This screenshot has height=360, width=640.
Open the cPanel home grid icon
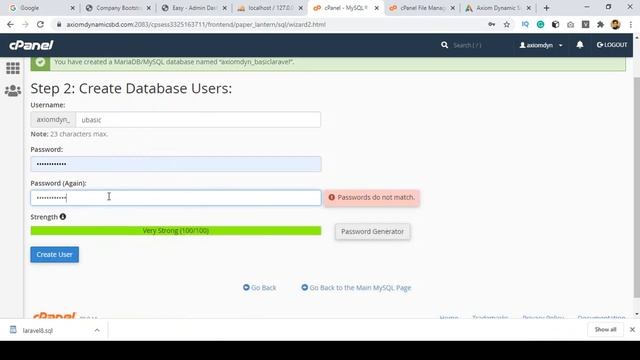13,68
